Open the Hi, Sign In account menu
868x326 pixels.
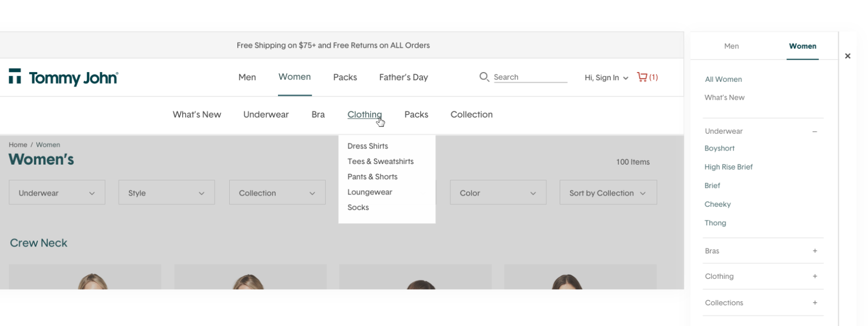pyautogui.click(x=606, y=77)
